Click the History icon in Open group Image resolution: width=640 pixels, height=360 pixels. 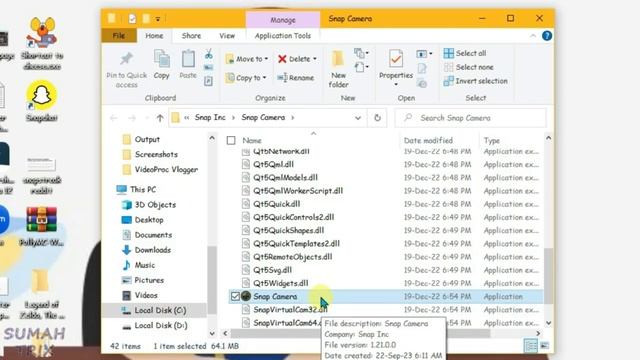point(422,84)
